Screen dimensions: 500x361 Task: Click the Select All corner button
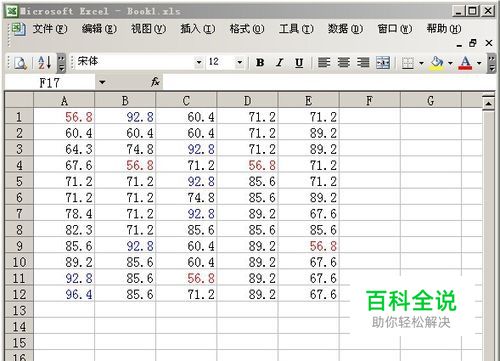click(x=19, y=100)
